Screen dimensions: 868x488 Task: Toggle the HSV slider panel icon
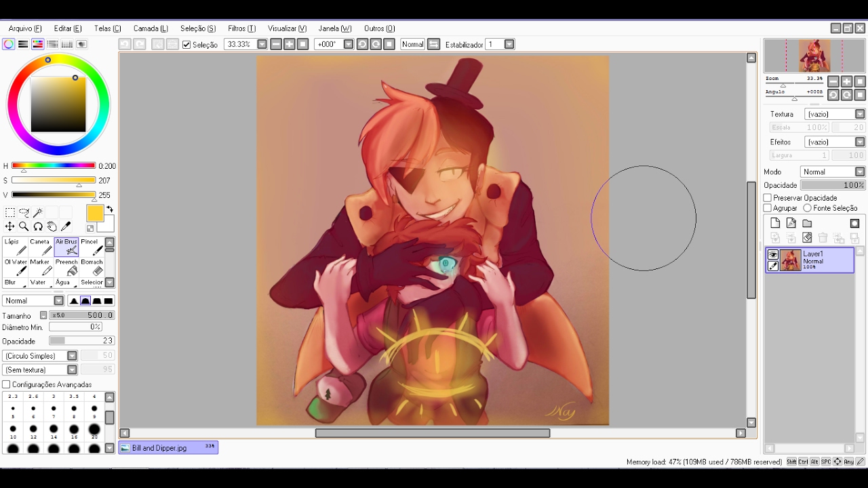(38, 44)
